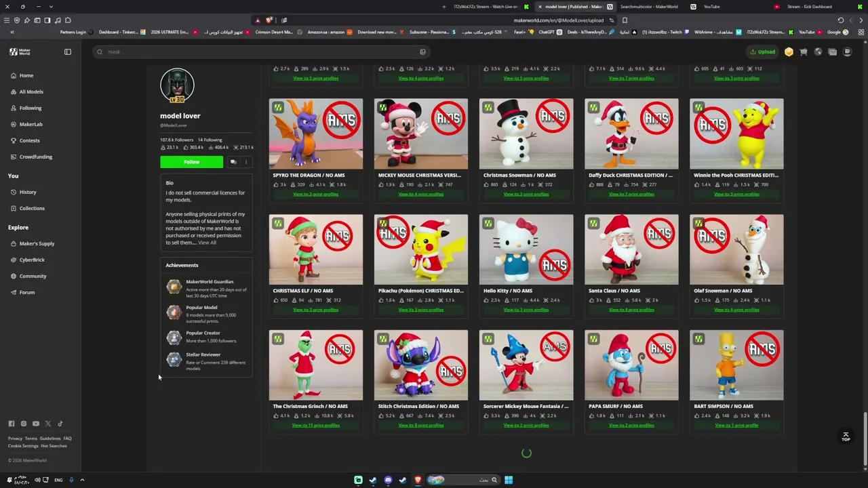View print profiles for Santa Claus
The image size is (868, 488).
pyautogui.click(x=631, y=310)
